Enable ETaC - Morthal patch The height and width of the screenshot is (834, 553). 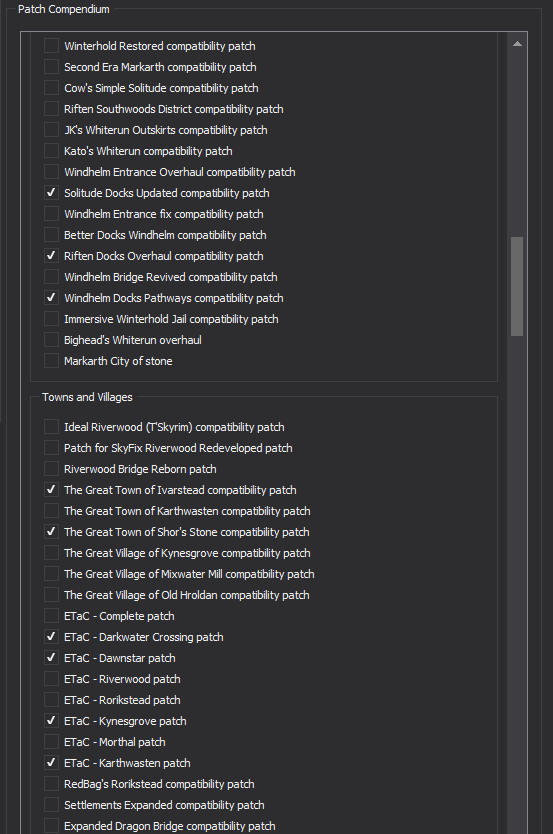(51, 742)
